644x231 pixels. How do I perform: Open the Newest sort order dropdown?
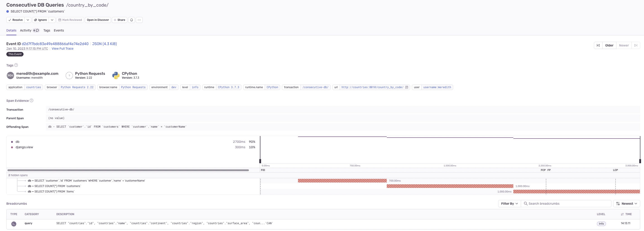(627, 204)
